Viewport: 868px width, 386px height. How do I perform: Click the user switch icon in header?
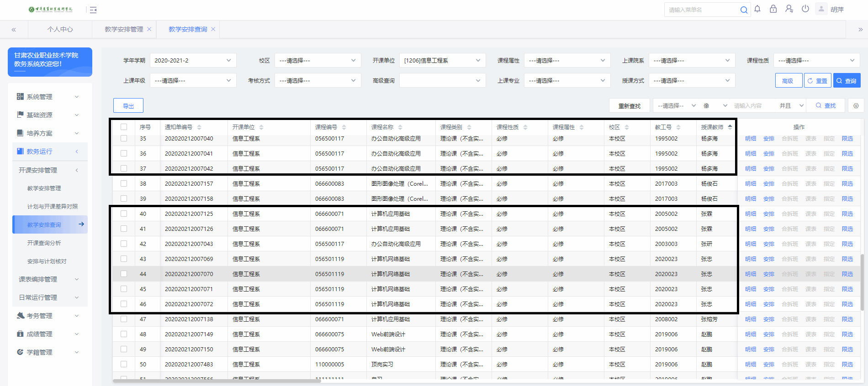coord(789,9)
